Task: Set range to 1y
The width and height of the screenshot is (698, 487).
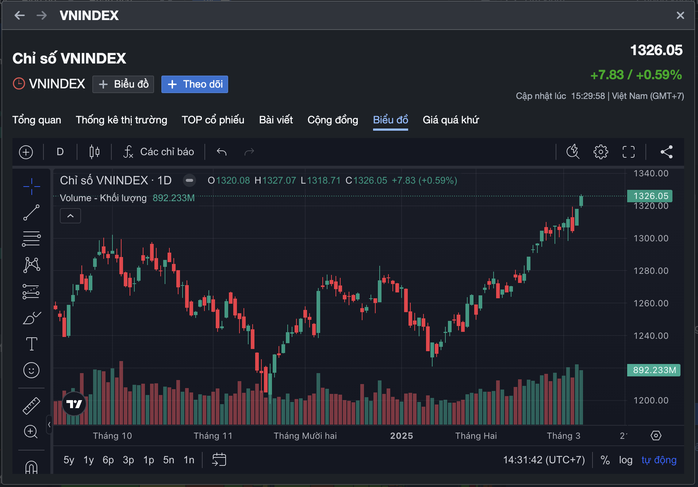Action: [x=89, y=460]
